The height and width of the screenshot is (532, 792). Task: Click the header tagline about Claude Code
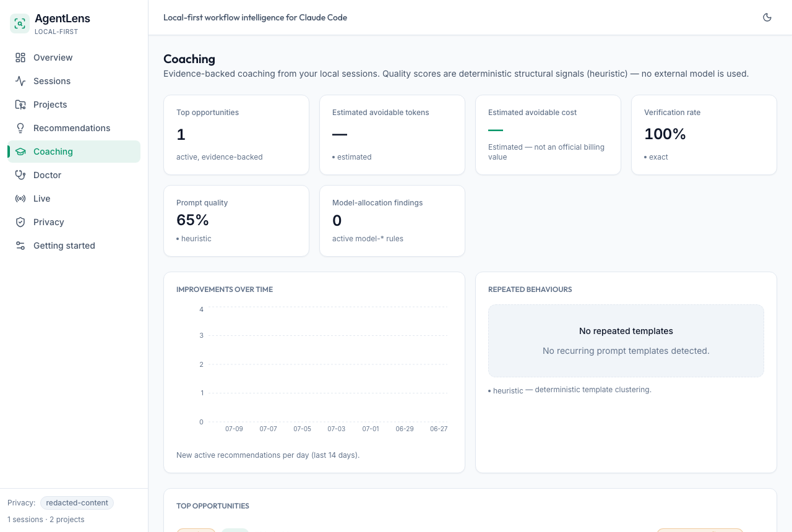(256, 17)
